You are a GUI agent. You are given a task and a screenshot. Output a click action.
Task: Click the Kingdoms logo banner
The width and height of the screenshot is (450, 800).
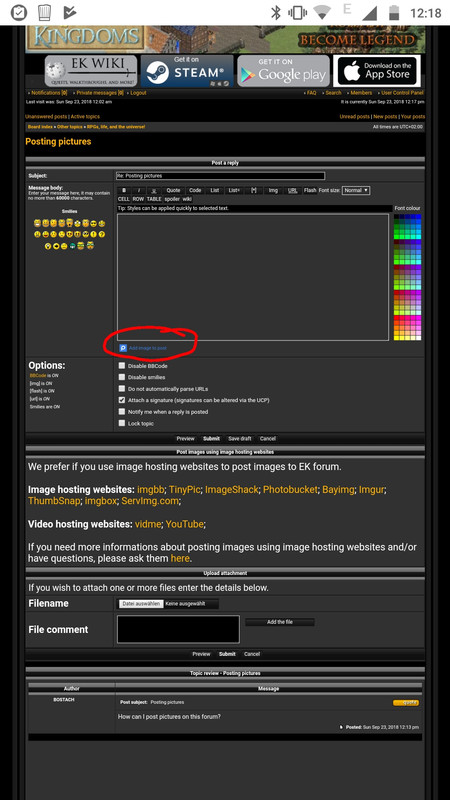point(85,39)
